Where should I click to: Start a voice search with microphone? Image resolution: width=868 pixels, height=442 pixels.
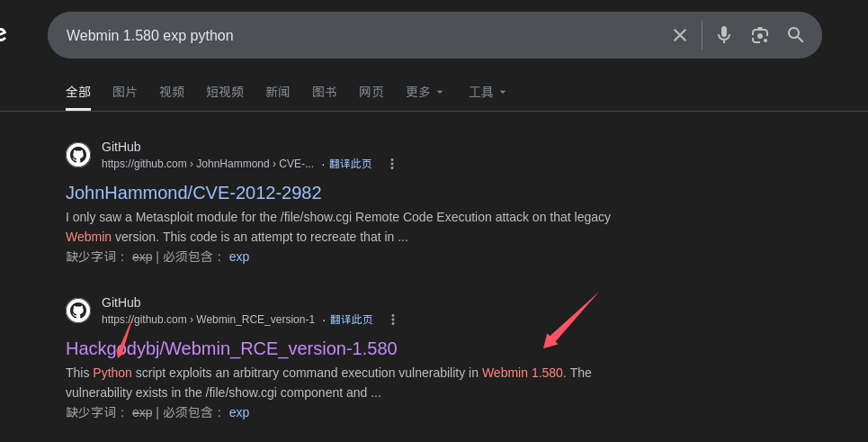click(724, 35)
